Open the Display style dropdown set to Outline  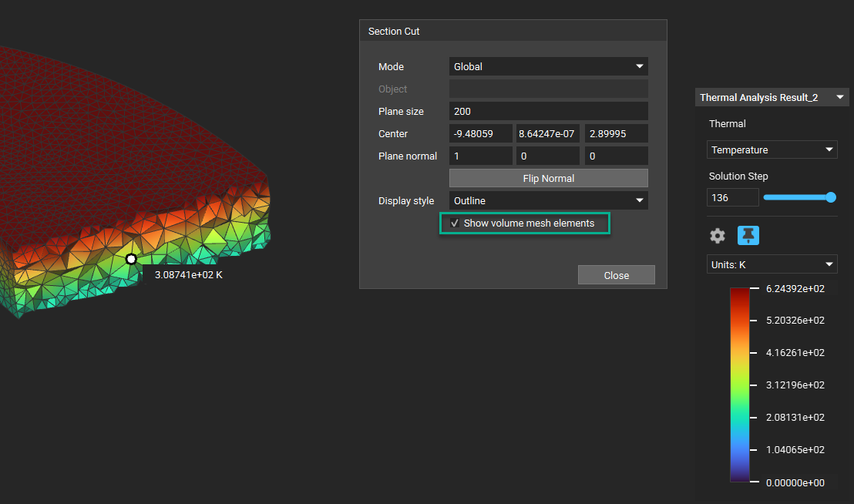click(549, 201)
